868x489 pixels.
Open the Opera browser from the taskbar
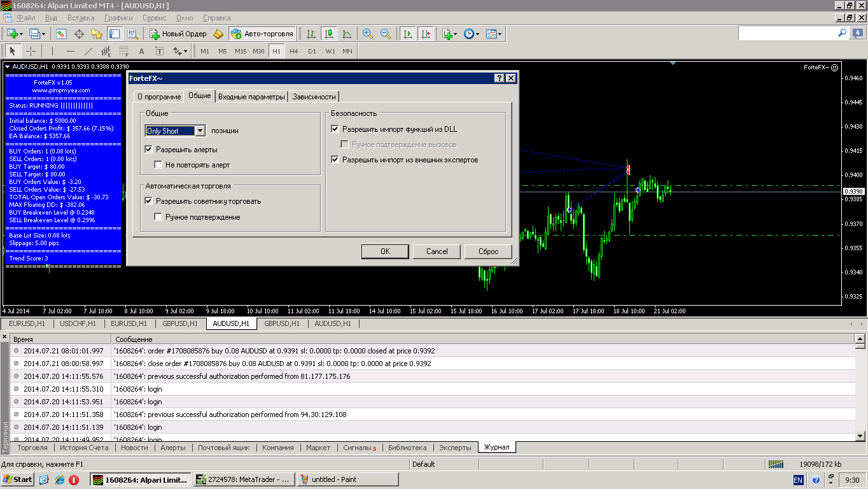[x=74, y=479]
